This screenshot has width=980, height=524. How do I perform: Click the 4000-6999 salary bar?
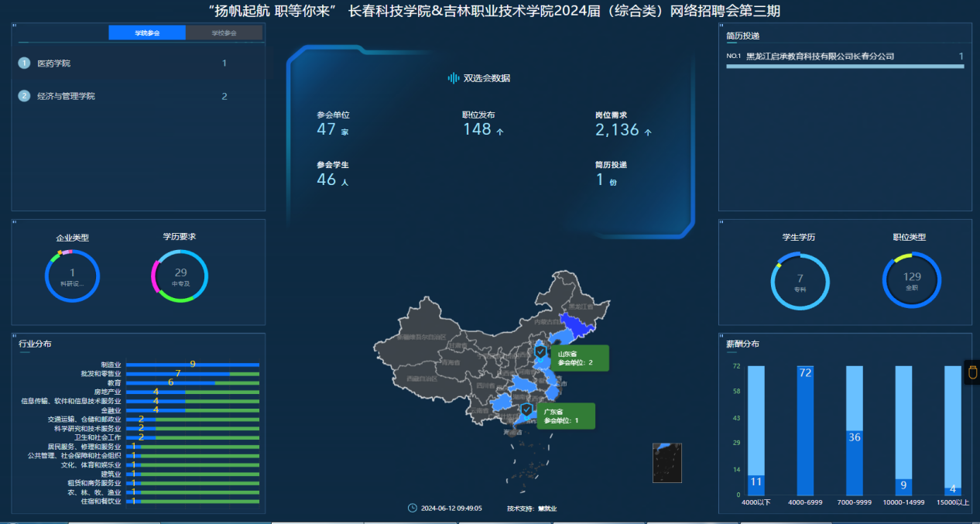point(805,430)
